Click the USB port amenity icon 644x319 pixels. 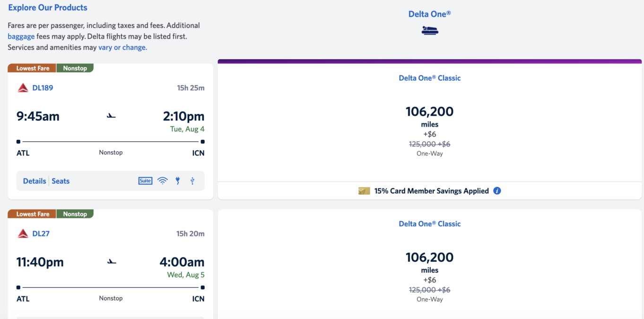coord(192,181)
